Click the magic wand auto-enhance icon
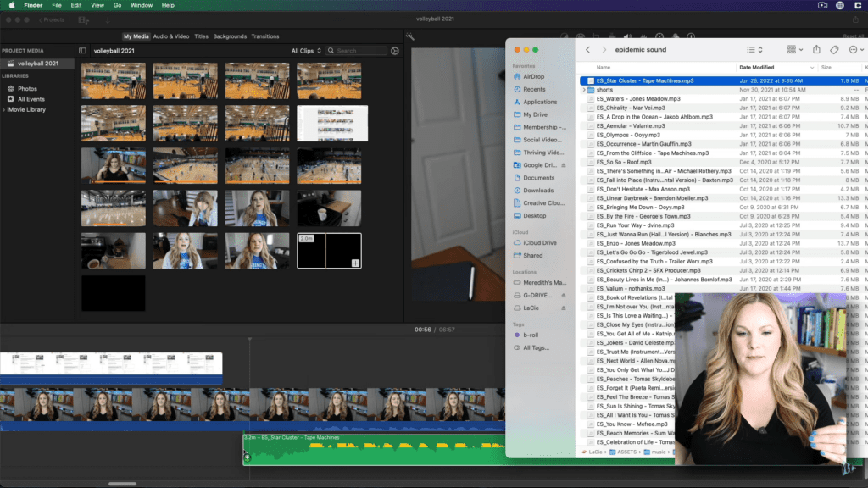This screenshot has width=868, height=488. click(x=410, y=36)
